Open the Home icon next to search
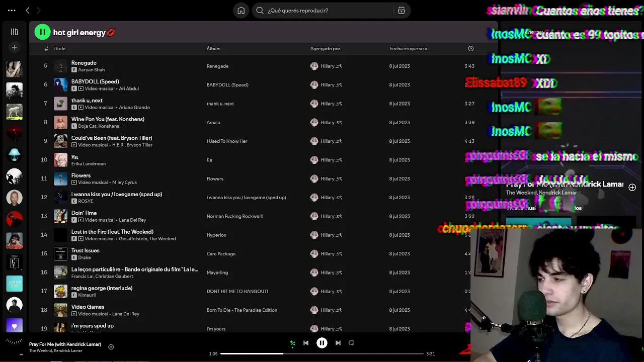644x362 pixels. point(241,10)
